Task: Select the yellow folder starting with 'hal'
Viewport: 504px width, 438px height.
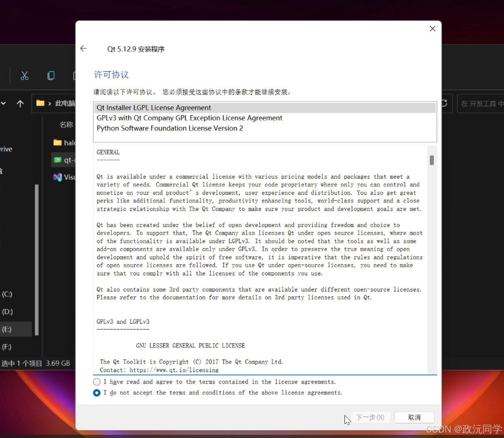Action: click(64, 143)
